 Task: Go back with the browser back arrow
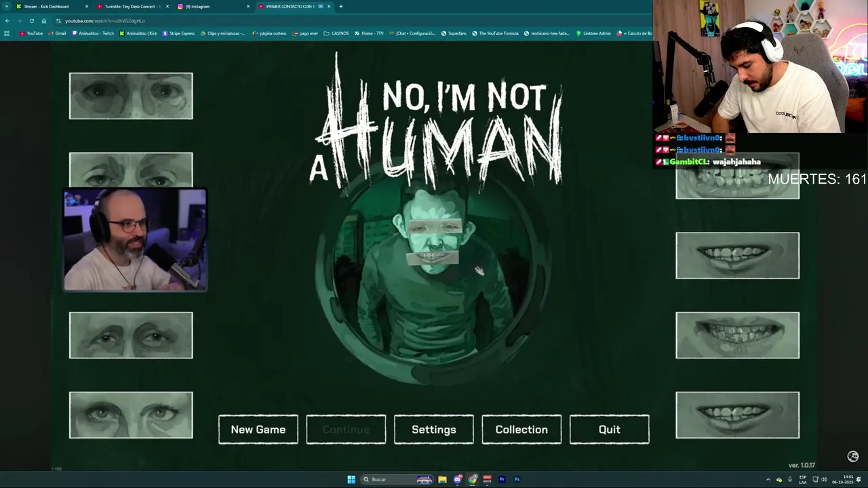pos(7,21)
